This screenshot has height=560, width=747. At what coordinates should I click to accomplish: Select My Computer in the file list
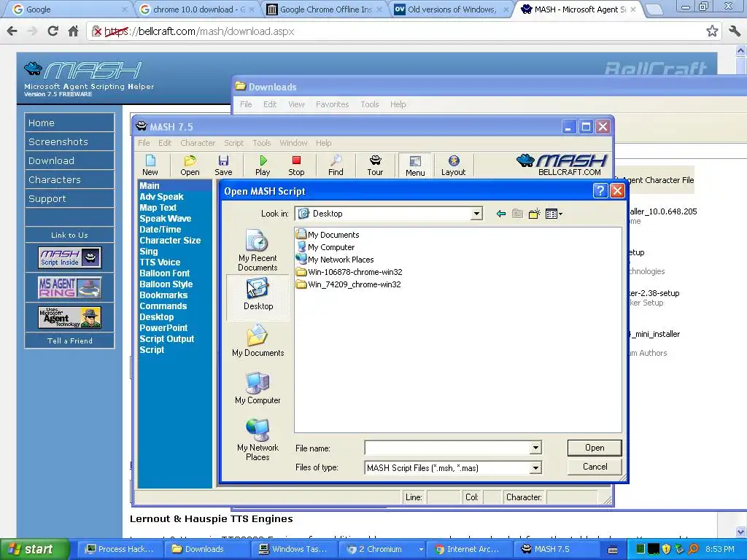click(325, 247)
